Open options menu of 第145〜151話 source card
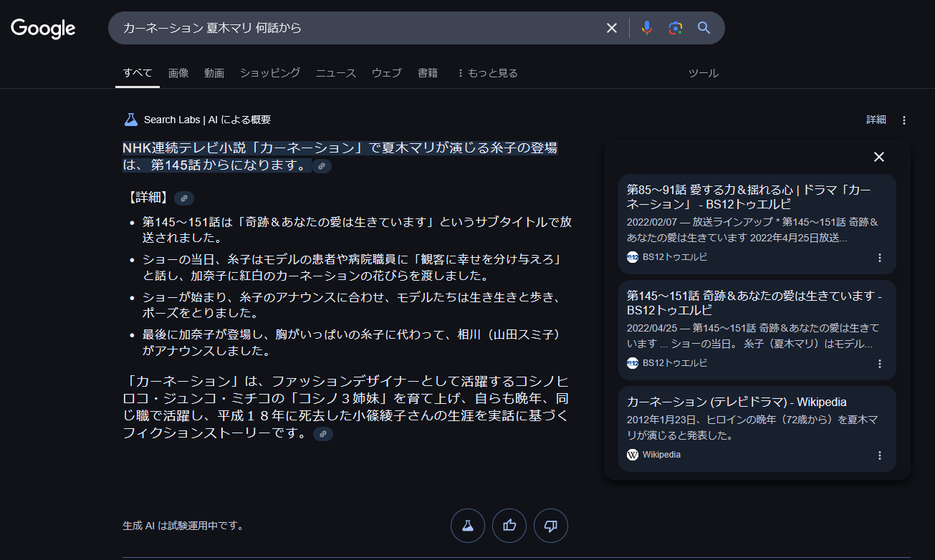The width and height of the screenshot is (935, 560). click(880, 364)
